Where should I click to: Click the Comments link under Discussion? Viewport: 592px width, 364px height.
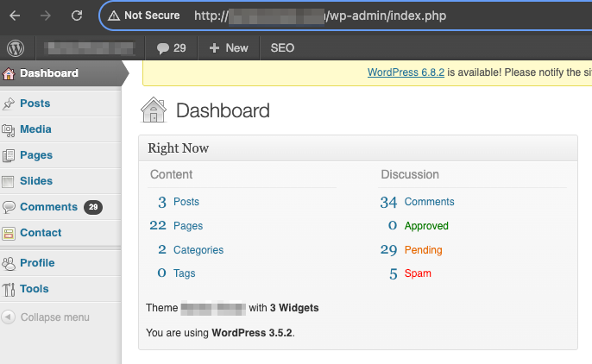[429, 202]
